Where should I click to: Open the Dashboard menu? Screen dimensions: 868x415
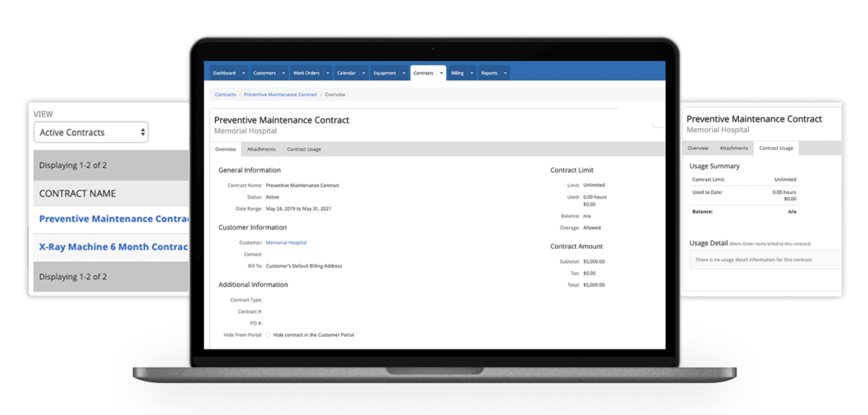pyautogui.click(x=224, y=73)
